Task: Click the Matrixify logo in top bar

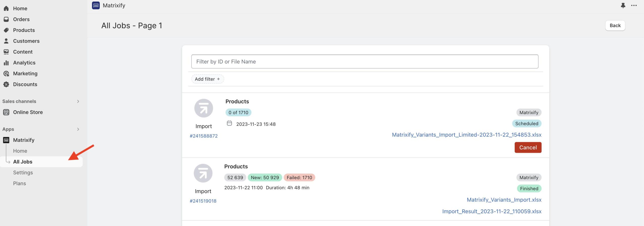Action: pos(96,5)
